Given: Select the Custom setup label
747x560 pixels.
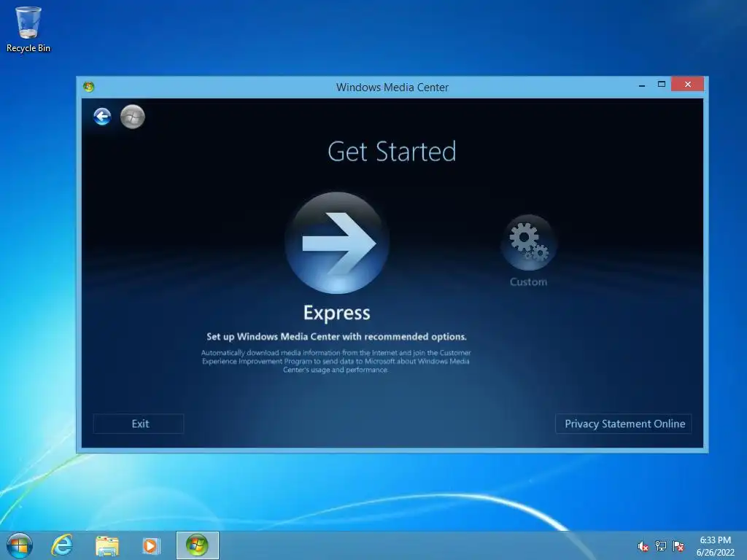Looking at the screenshot, I should pos(528,282).
